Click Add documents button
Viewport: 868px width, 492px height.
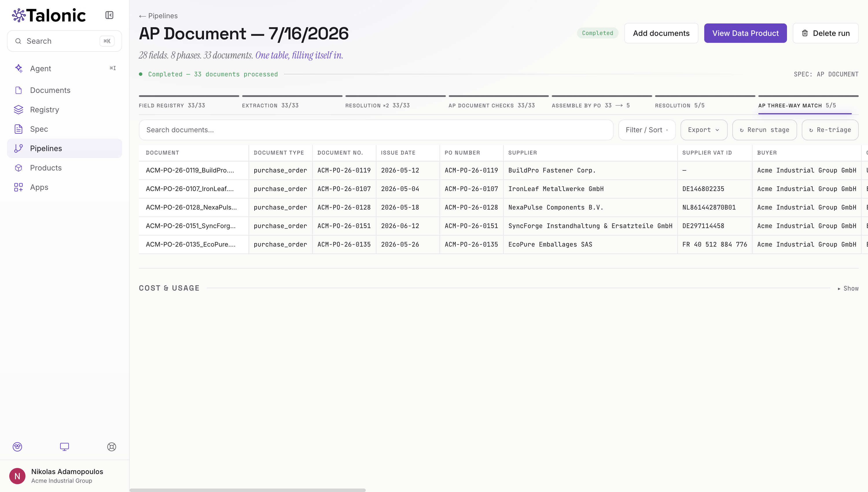click(x=661, y=33)
